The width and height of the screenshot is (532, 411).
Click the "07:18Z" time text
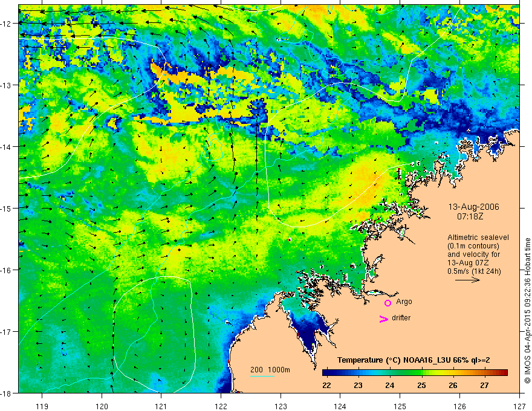pos(470,216)
